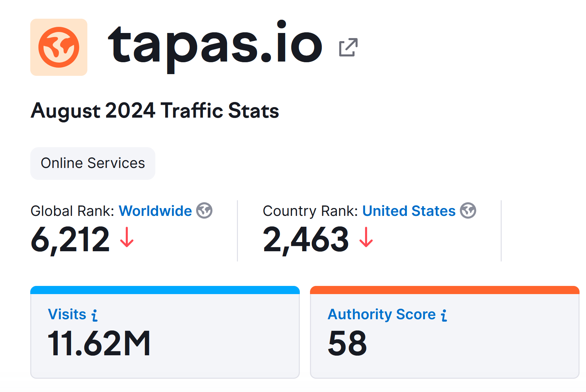
Task: Click red down arrow beside 6,212
Action: [x=127, y=237]
